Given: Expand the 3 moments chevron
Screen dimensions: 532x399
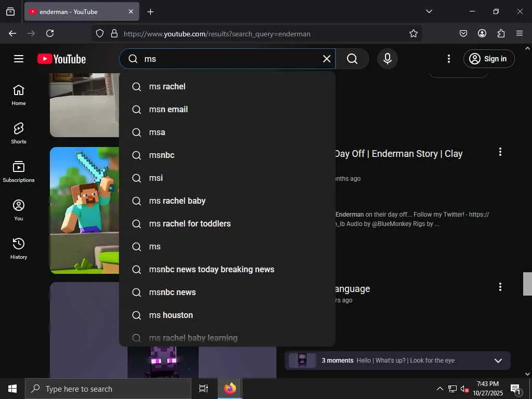Looking at the screenshot, I should (x=498, y=361).
